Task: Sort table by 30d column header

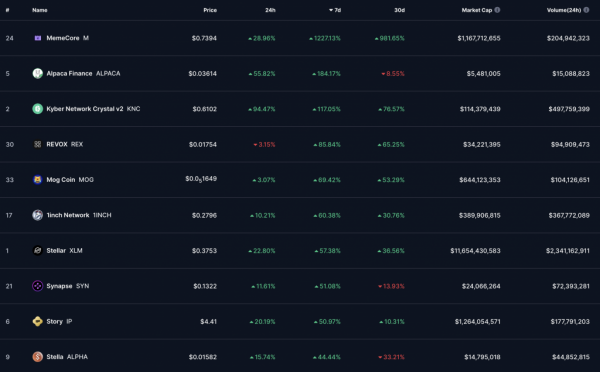Action: (x=399, y=10)
